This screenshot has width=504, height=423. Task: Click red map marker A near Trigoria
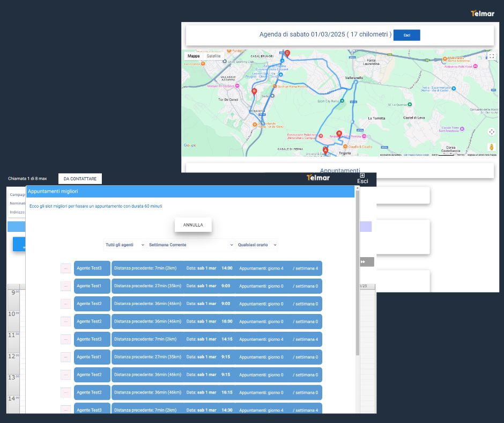325,150
